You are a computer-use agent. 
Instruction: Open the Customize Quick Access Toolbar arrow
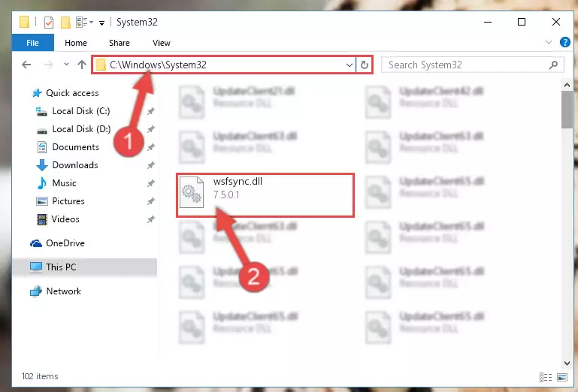click(101, 23)
